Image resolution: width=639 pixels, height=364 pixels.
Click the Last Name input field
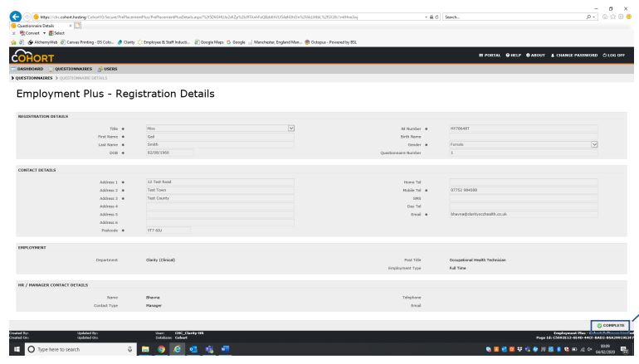pos(220,145)
